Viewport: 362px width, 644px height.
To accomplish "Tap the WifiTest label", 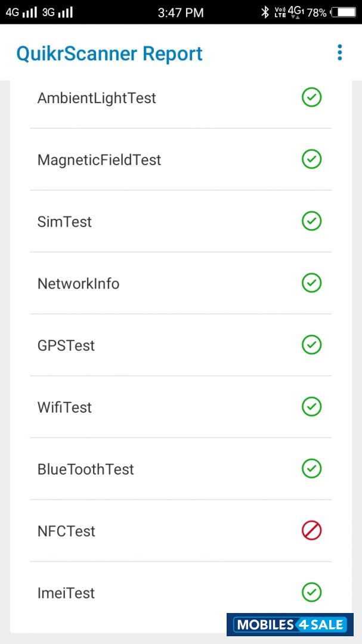I will [x=64, y=408].
